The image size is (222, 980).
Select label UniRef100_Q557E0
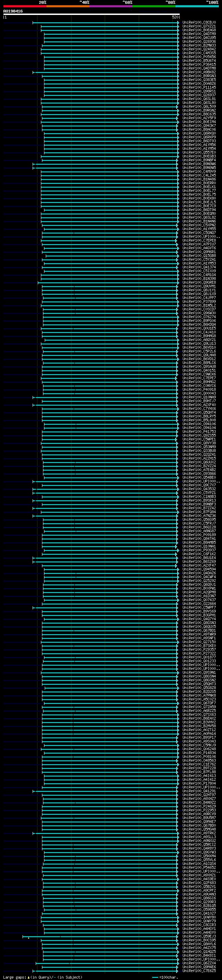pyautogui.click(x=199, y=153)
